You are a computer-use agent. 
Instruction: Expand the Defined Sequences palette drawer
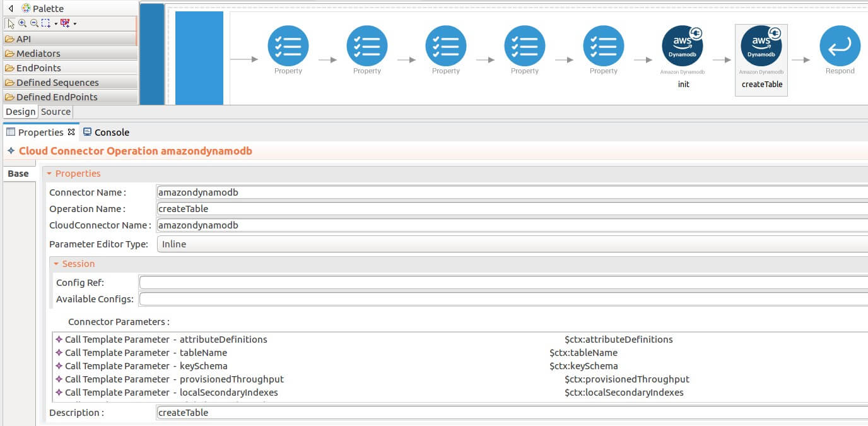[x=69, y=83]
